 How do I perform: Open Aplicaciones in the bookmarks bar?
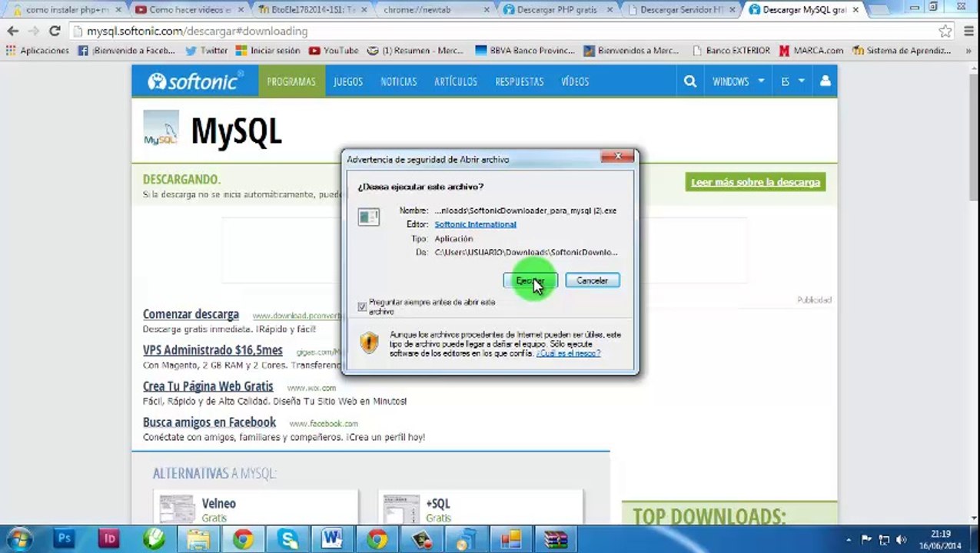[37, 51]
